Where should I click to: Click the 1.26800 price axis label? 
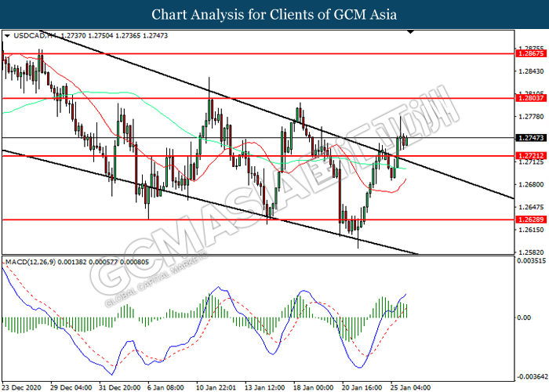(530, 185)
